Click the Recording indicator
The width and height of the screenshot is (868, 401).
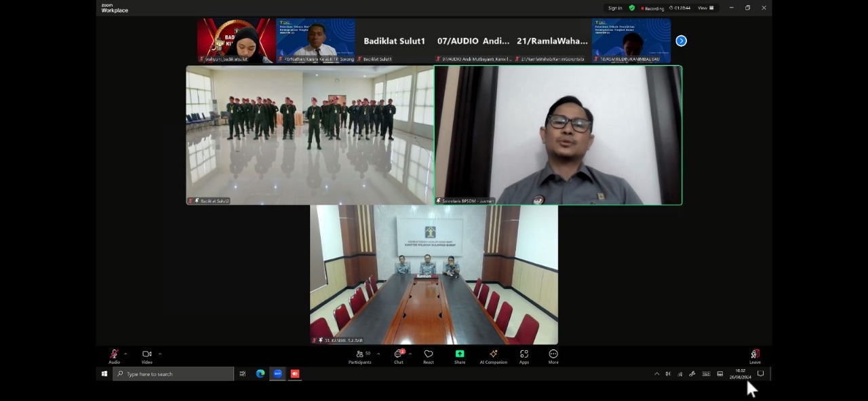pyautogui.click(x=652, y=8)
